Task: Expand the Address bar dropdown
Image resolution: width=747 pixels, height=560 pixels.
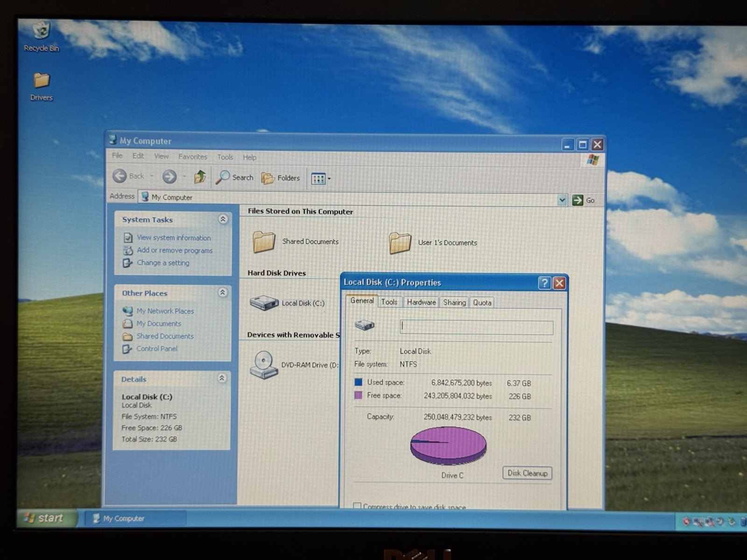Action: tap(562, 200)
